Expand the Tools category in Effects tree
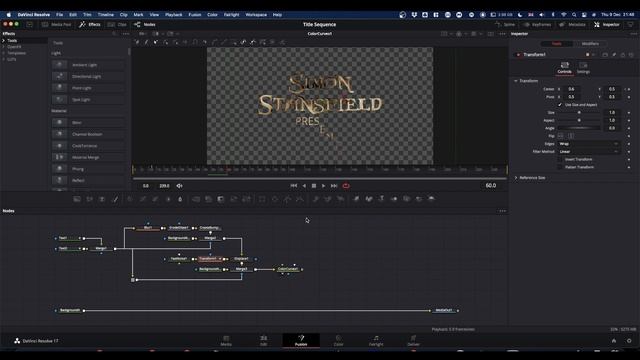Screen dimensions: 640x360 click(x=4, y=40)
